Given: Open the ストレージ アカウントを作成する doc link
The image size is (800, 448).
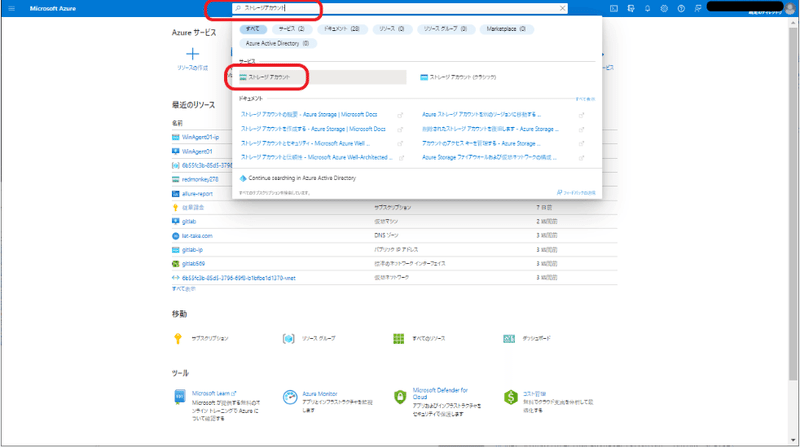Looking at the screenshot, I should (313, 129).
